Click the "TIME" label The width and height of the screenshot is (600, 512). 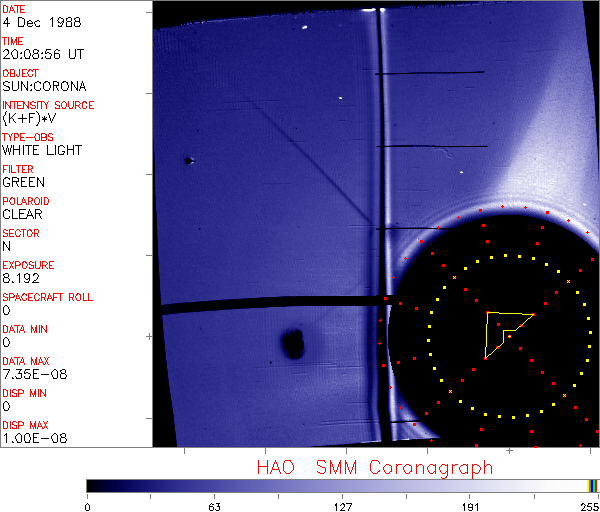click(13, 41)
